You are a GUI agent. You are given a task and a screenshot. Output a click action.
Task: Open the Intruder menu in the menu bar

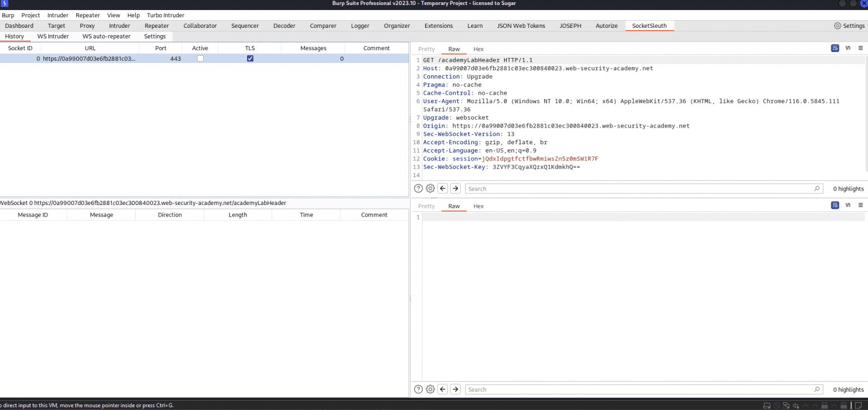click(58, 16)
